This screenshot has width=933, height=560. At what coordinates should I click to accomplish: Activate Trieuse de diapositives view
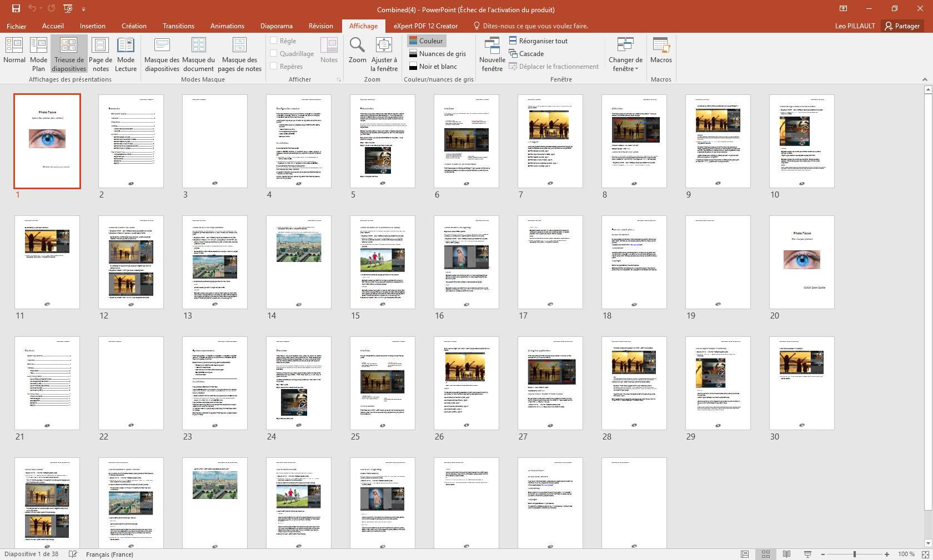click(69, 54)
